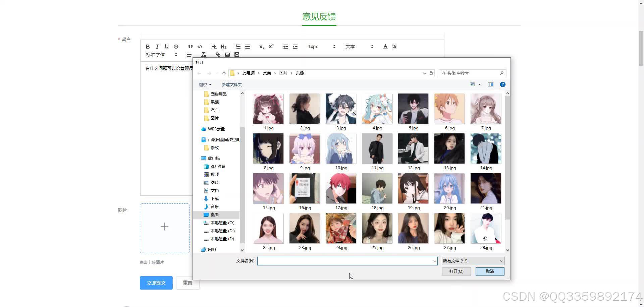Insert an image into the editor
Screen dimensions: 644x307
tap(227, 55)
